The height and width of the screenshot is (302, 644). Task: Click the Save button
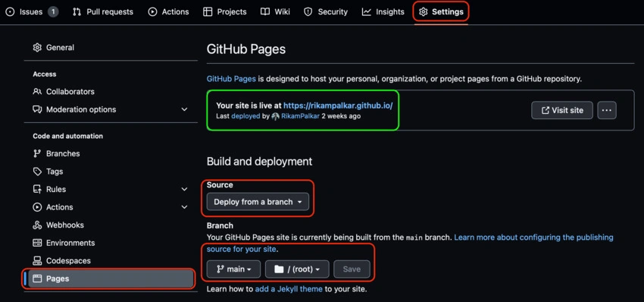[352, 269]
